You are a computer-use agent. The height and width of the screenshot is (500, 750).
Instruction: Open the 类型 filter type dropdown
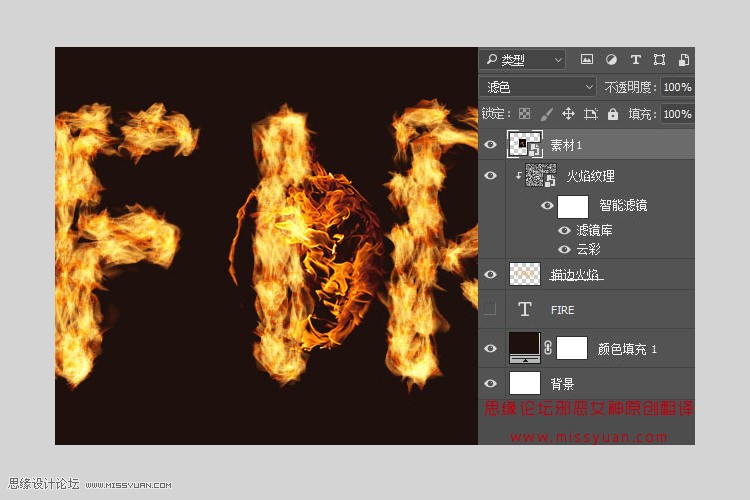pyautogui.click(x=523, y=60)
